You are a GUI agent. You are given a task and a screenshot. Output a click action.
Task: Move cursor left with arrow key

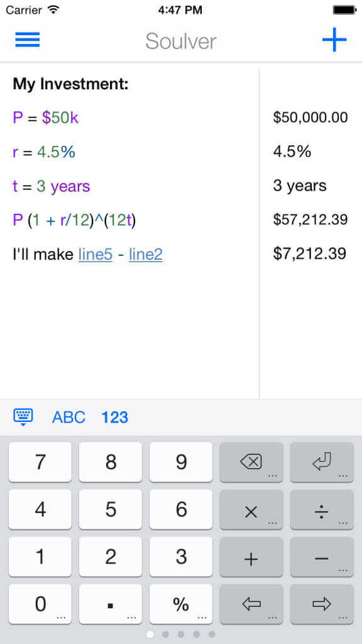(x=251, y=604)
